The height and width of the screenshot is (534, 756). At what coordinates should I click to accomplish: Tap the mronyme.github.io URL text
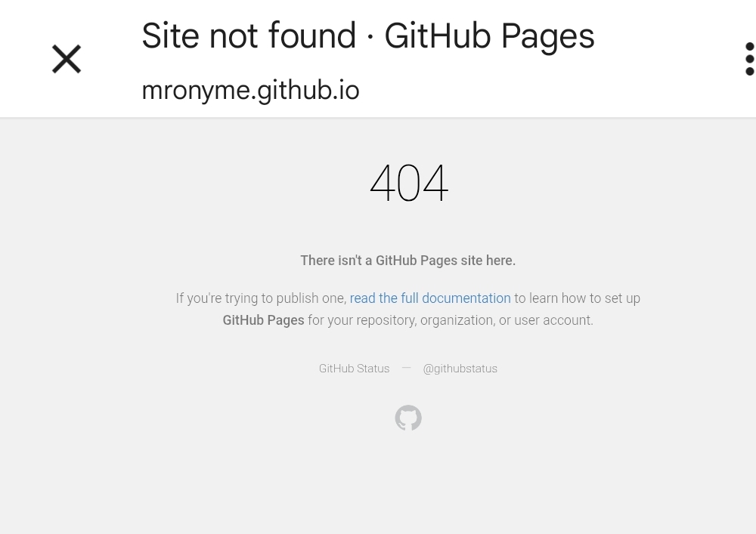click(250, 90)
